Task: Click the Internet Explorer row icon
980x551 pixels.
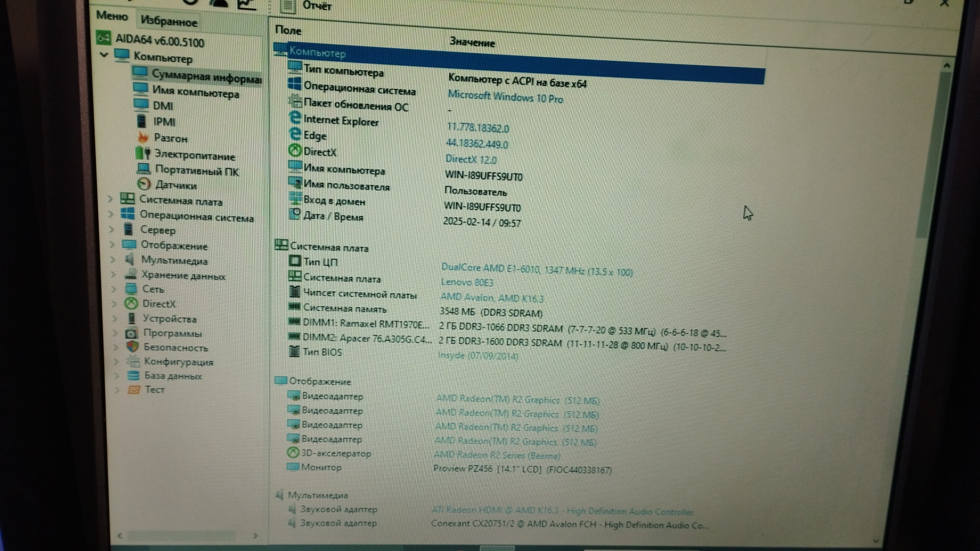Action: (295, 118)
